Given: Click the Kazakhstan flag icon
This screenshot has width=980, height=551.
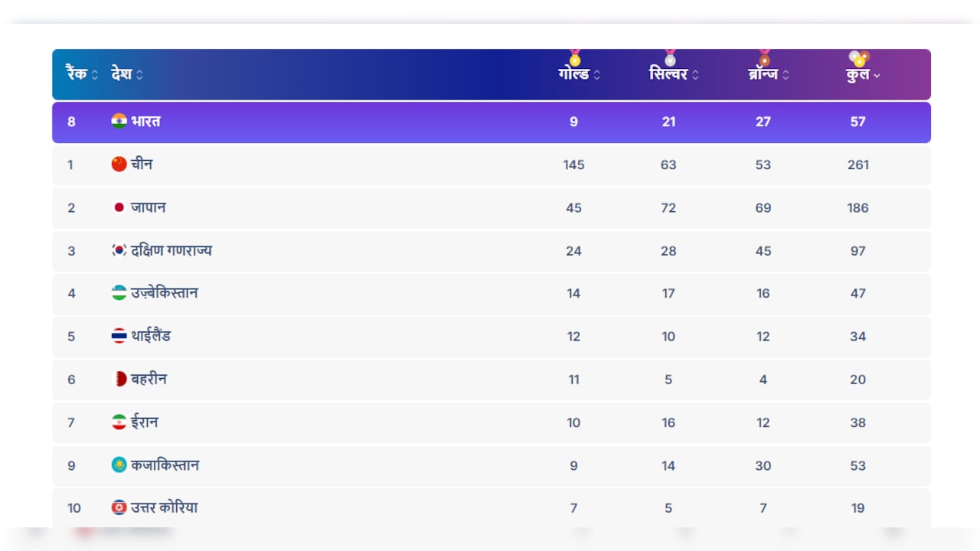Looking at the screenshot, I should [x=119, y=465].
